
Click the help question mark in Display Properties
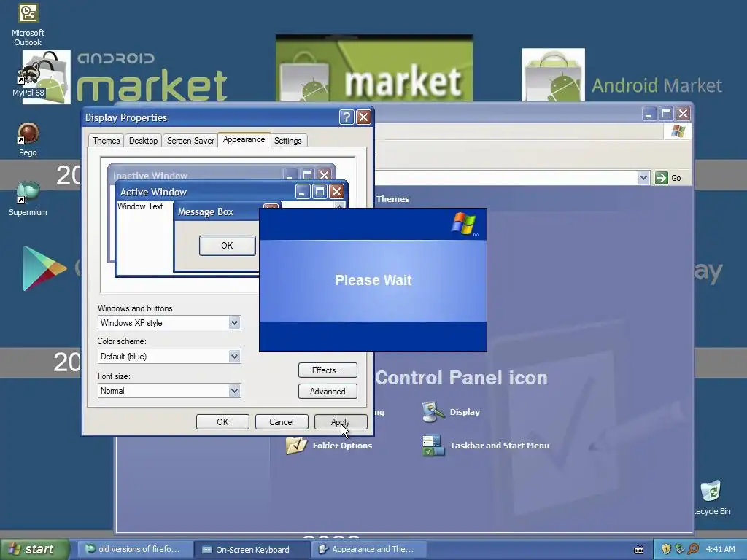pos(347,117)
